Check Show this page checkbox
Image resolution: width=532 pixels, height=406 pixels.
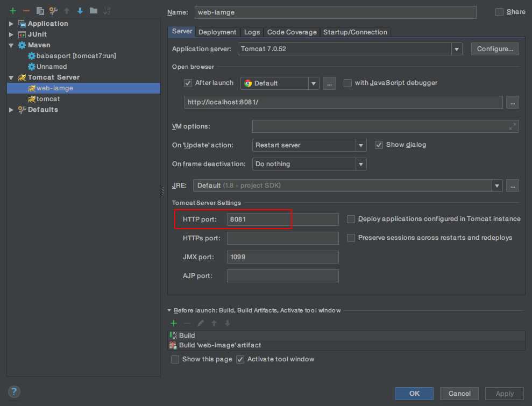(x=175, y=359)
